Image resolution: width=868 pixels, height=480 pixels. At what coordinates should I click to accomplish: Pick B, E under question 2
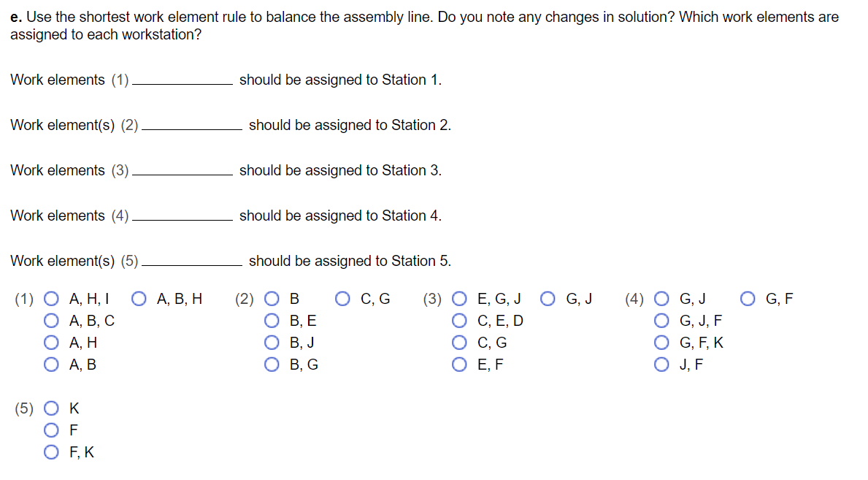[271, 319]
